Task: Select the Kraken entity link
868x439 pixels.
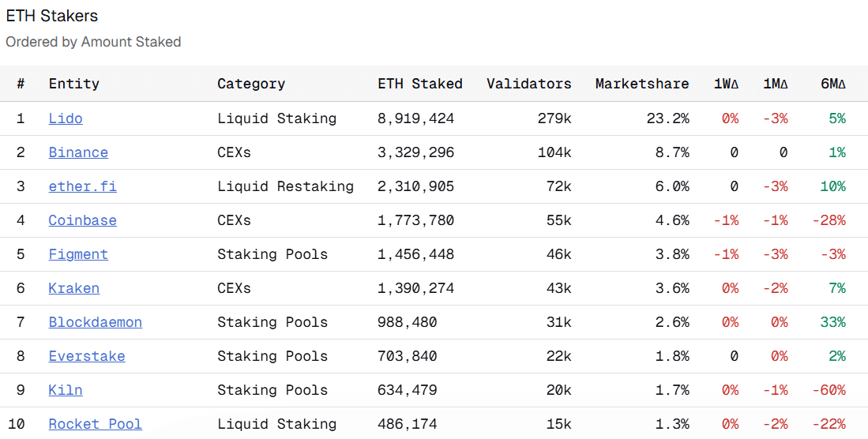Action: [73, 288]
